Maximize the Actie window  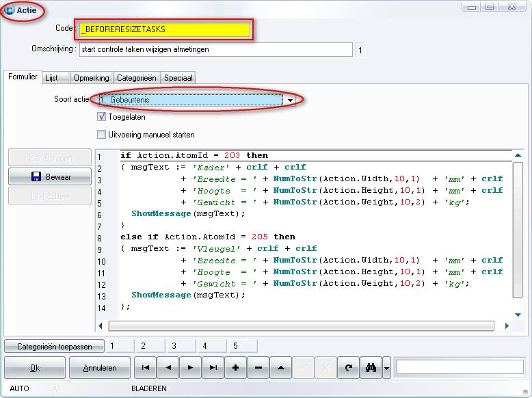[x=489, y=6]
